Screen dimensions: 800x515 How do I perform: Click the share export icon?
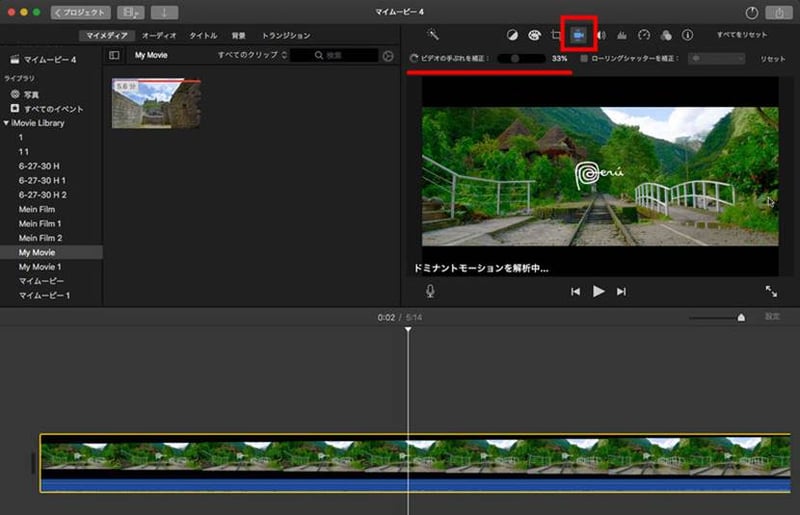pos(779,13)
